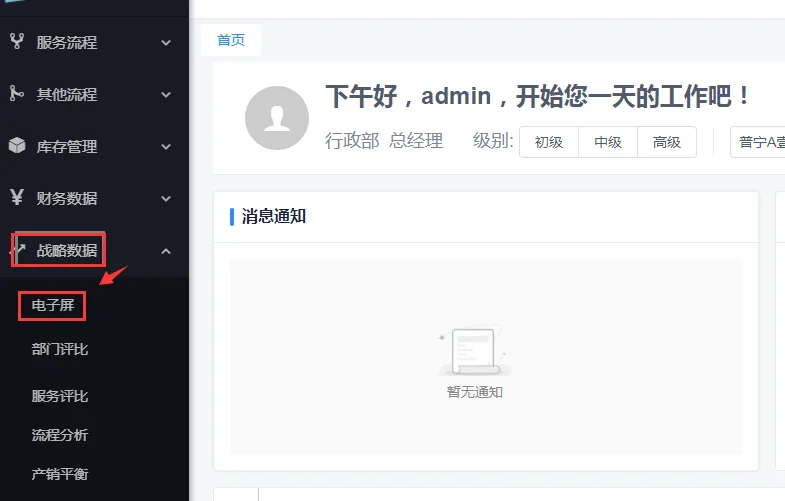Expand the 服务流程 menu chevron
Image resolution: width=785 pixels, height=501 pixels.
pos(166,42)
